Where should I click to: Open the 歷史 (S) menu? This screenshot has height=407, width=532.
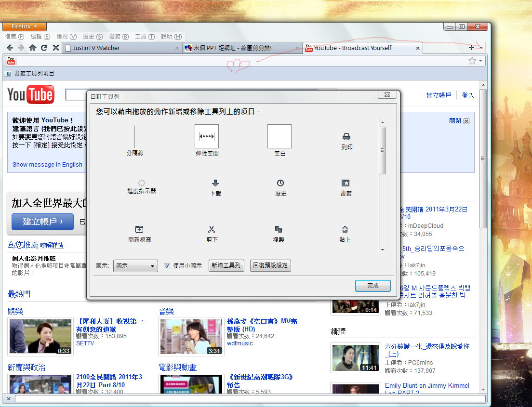(x=93, y=36)
